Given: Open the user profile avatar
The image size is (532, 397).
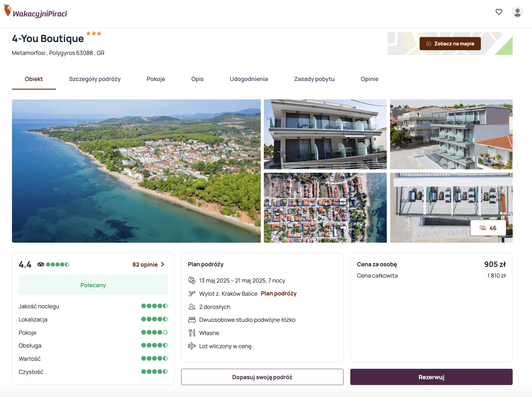Looking at the screenshot, I should [518, 12].
